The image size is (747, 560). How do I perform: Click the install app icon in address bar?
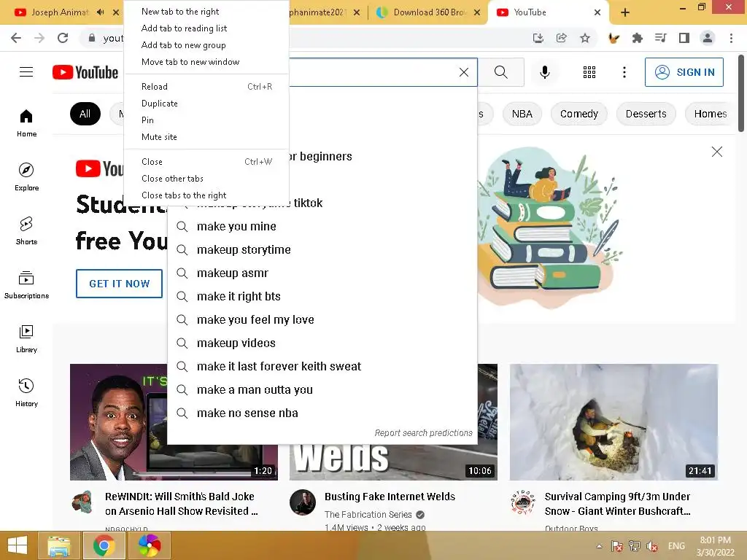point(538,38)
